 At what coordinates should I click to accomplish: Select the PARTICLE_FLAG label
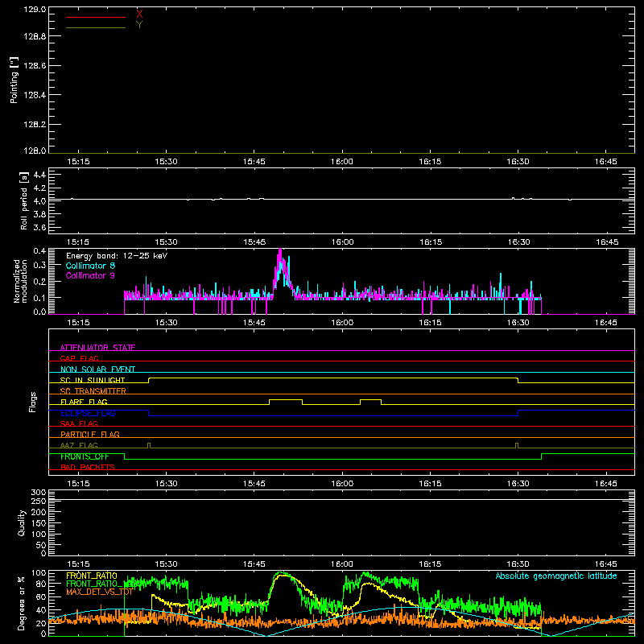coord(90,434)
